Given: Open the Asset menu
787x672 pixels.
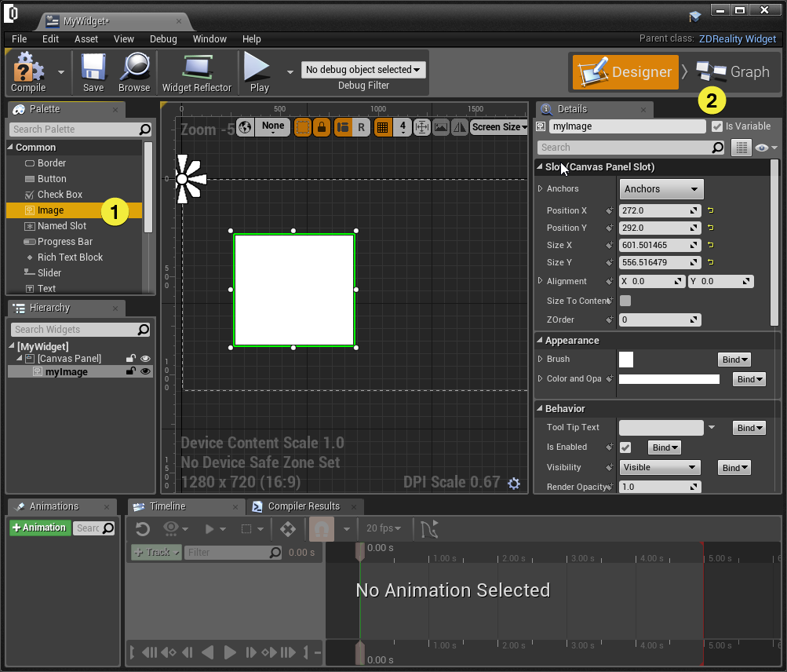Looking at the screenshot, I should [x=86, y=38].
